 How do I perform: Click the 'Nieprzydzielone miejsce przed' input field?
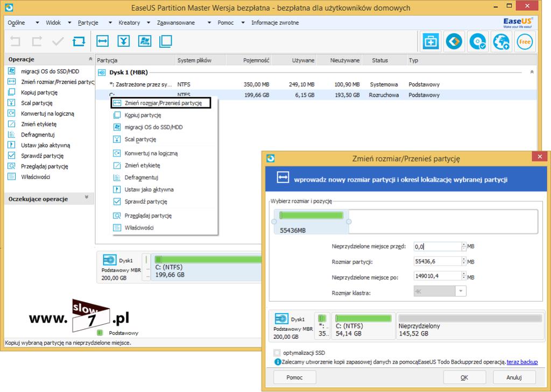point(437,247)
